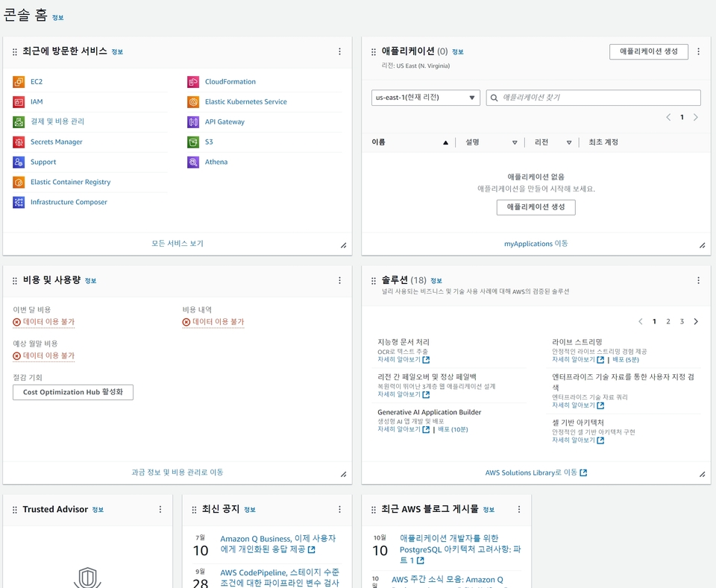Click 배포 (5분) for 라이브 스트리밍
Screen dimensions: 716x588
click(626, 359)
